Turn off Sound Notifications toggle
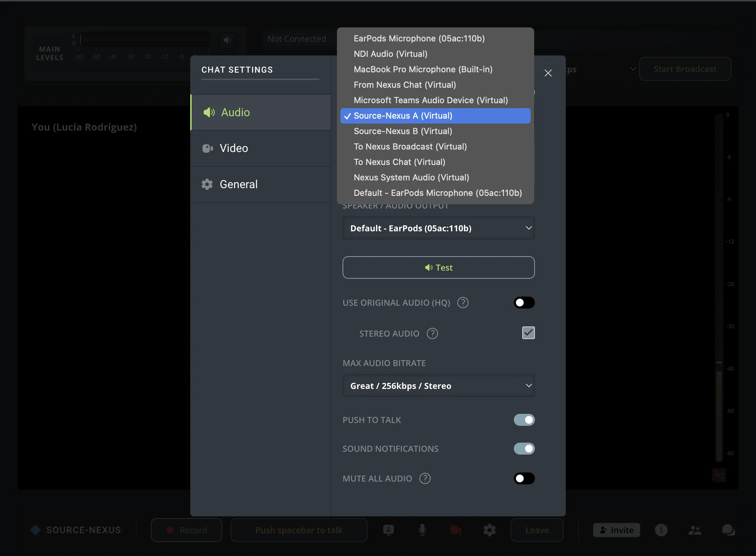Viewport: 756px width, 556px height. coord(524,449)
